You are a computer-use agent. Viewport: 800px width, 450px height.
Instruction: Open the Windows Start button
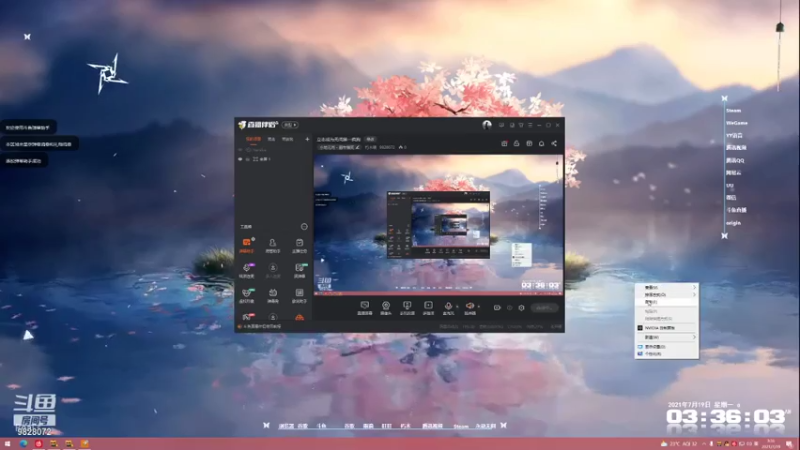pyautogui.click(x=7, y=444)
